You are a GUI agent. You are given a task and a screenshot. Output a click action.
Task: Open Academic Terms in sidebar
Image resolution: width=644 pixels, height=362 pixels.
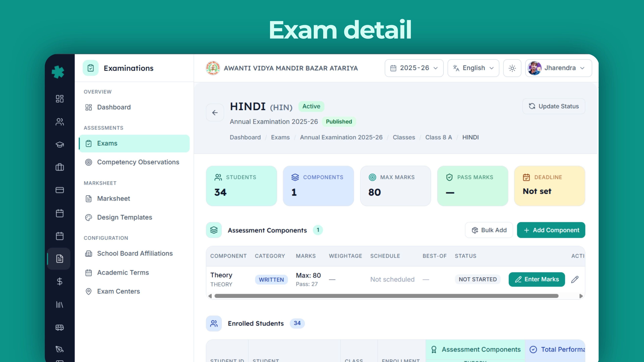coord(134,273)
